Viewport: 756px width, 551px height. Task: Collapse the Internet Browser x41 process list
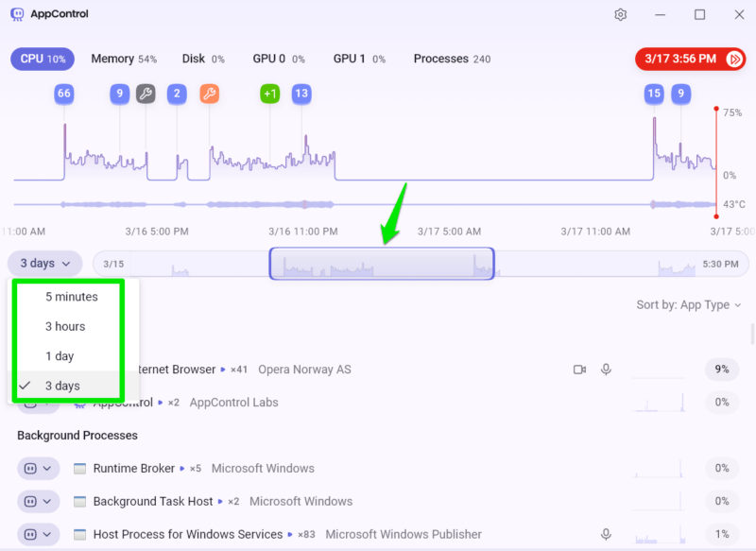45,370
